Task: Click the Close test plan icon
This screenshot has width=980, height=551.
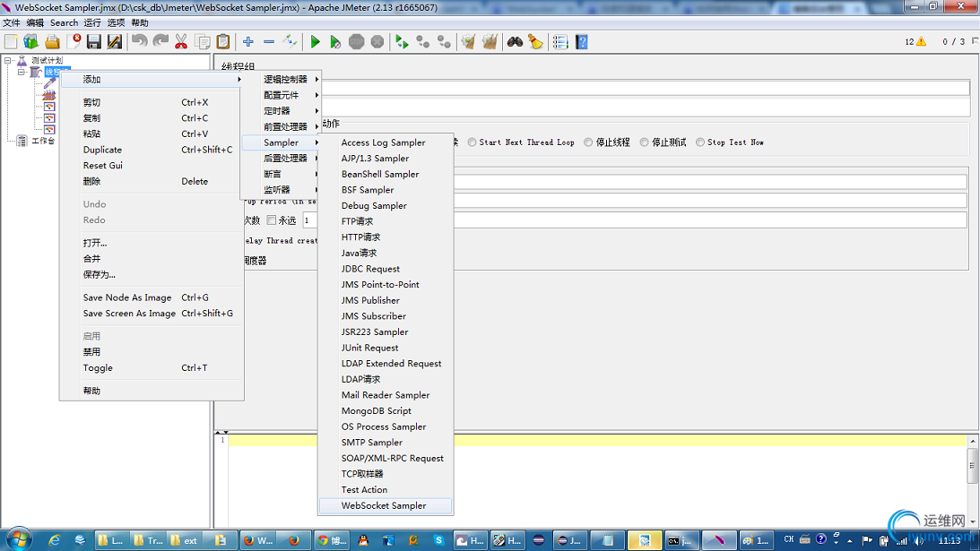Action: click(x=74, y=42)
